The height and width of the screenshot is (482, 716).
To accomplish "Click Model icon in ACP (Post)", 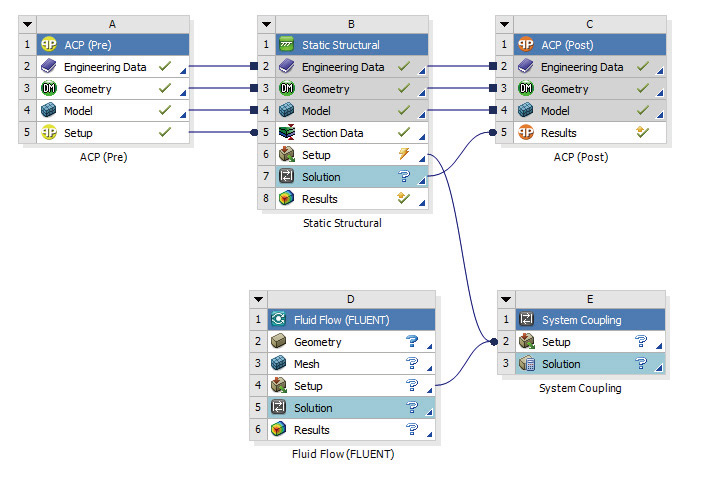I will click(526, 110).
